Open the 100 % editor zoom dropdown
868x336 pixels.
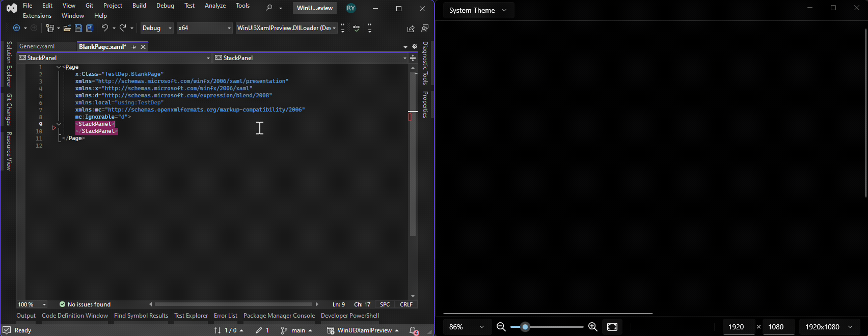(32, 304)
